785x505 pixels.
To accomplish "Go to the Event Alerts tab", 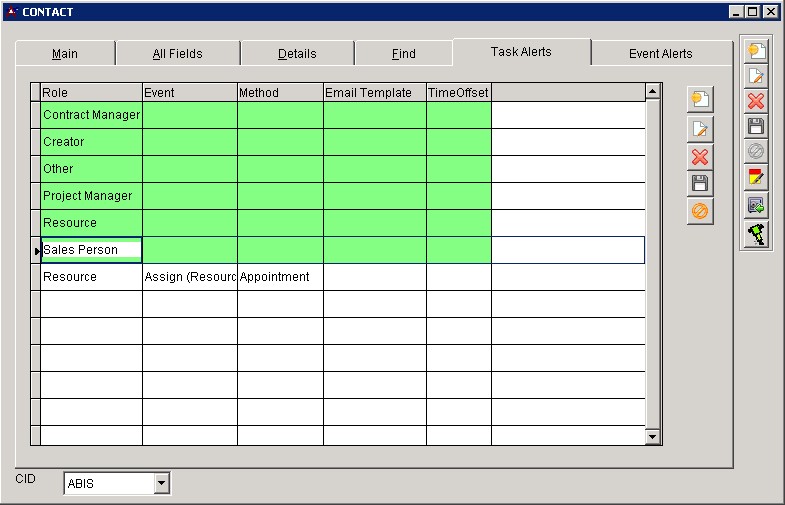I will [660, 54].
